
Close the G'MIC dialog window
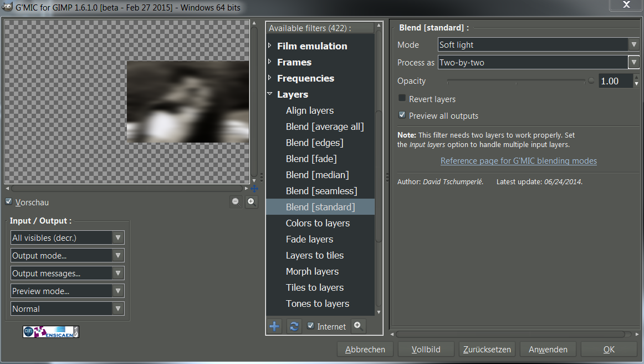626,4
